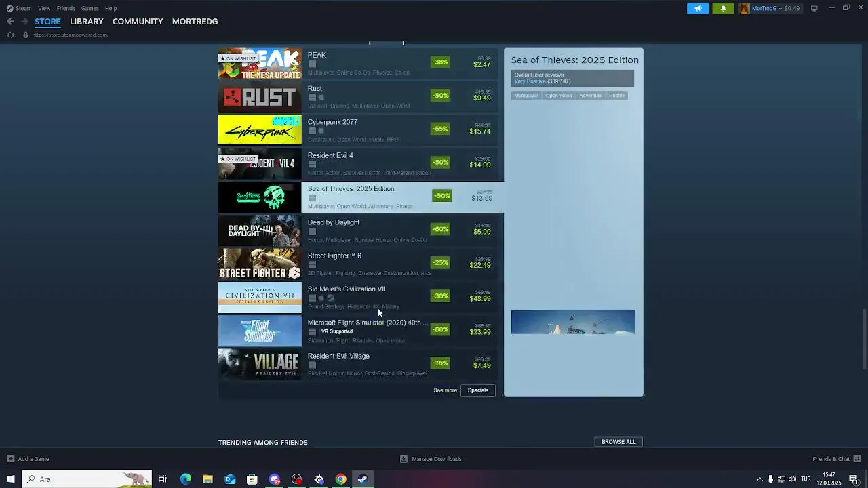Click Resident Evil Village $7.49 price
The image size is (868, 488).
click(481, 365)
